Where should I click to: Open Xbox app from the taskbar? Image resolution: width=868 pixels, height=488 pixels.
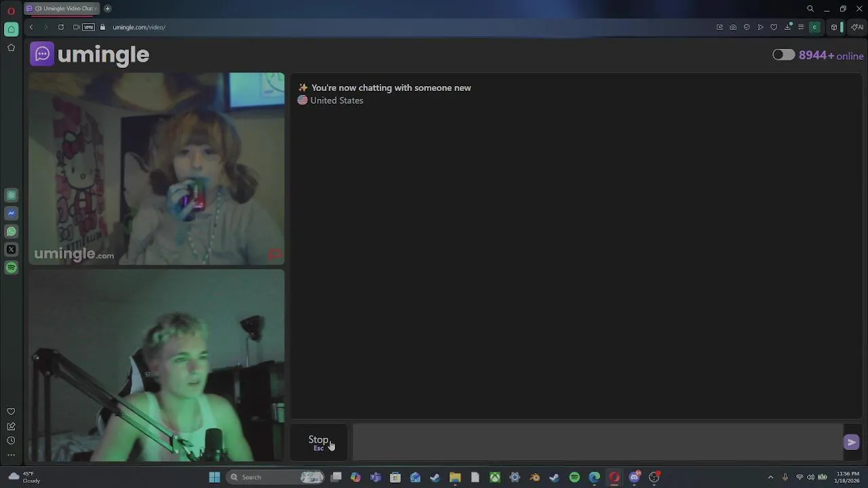tap(495, 477)
